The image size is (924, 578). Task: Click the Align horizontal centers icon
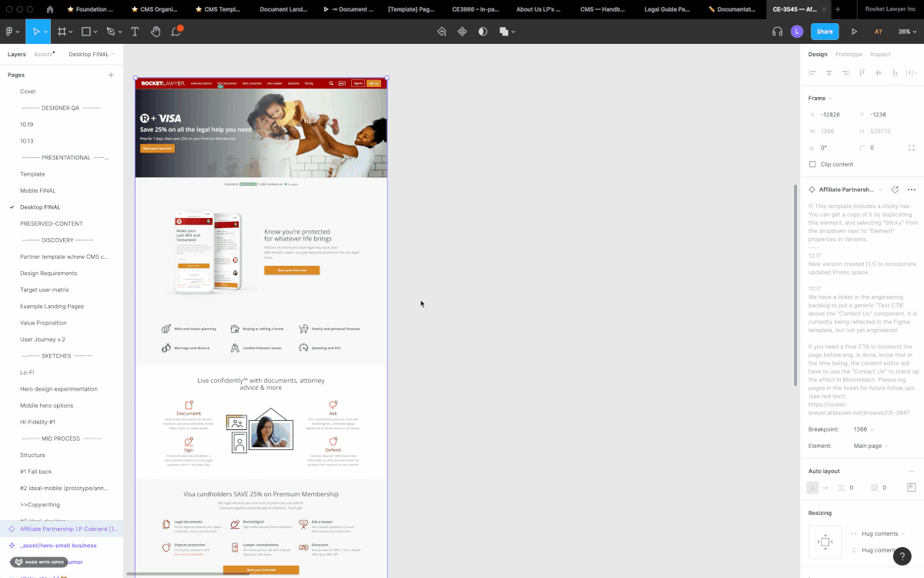[829, 72]
